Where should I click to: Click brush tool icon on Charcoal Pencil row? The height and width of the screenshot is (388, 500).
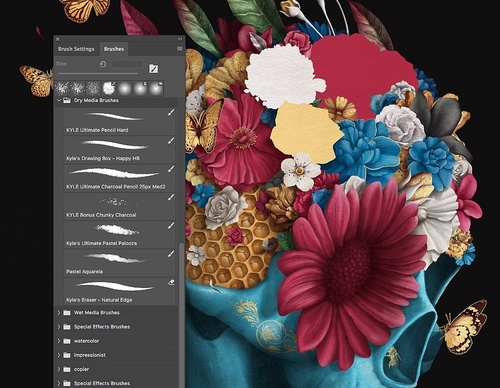[171, 169]
